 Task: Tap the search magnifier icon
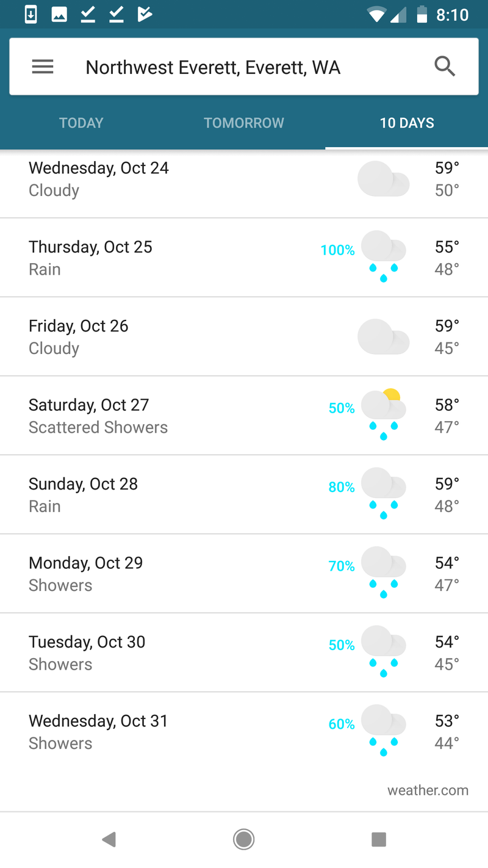(x=445, y=67)
